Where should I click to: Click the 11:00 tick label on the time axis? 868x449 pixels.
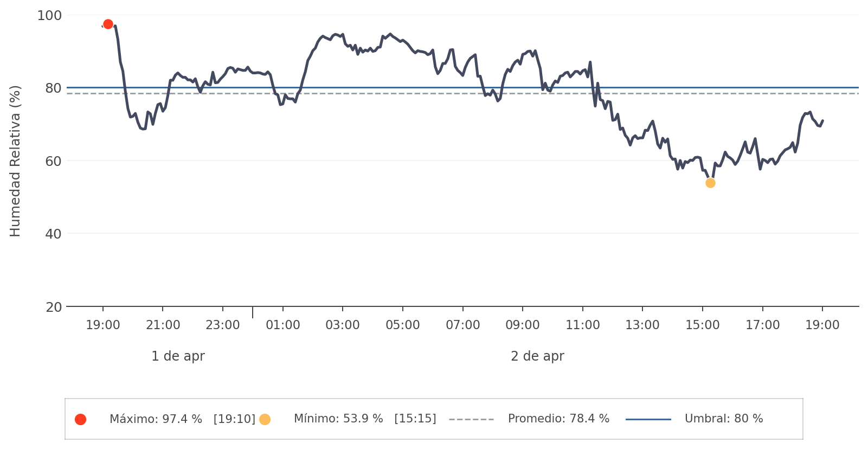582,325
